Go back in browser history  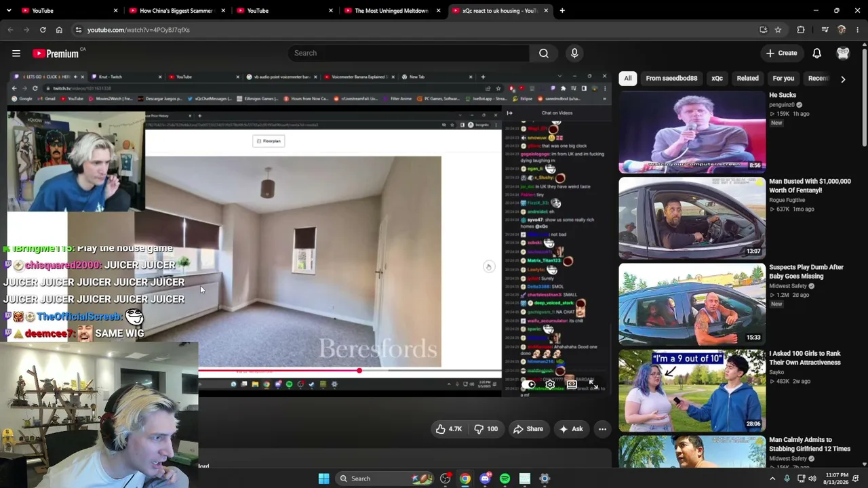[x=10, y=30]
